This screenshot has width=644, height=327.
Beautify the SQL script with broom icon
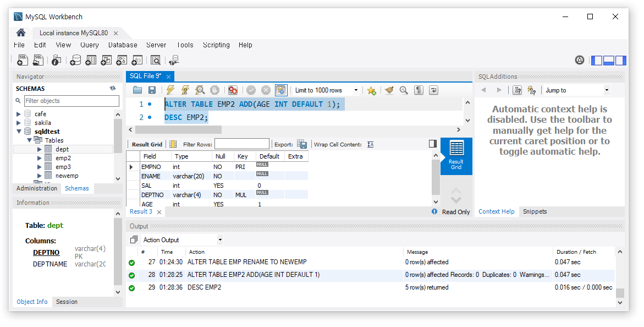coord(389,90)
